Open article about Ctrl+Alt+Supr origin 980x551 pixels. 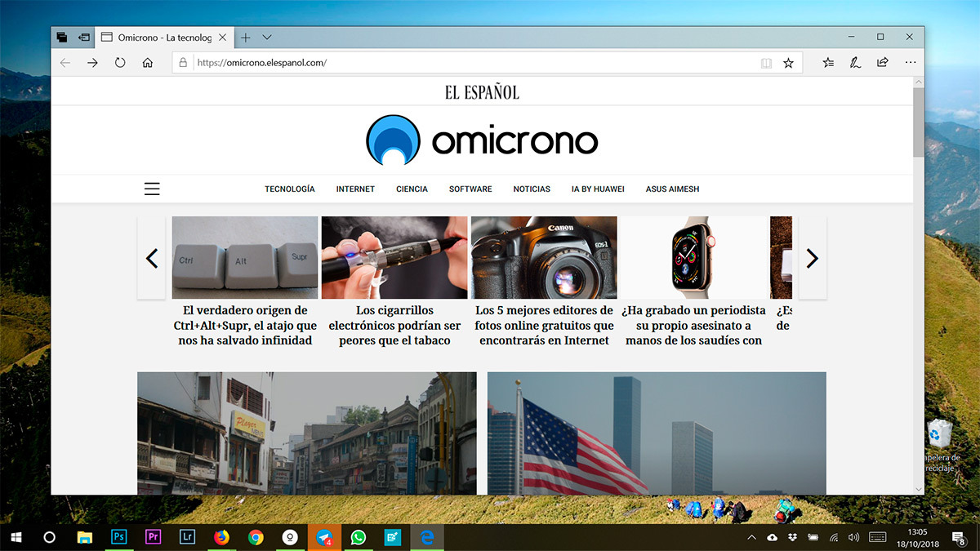pyautogui.click(x=245, y=325)
